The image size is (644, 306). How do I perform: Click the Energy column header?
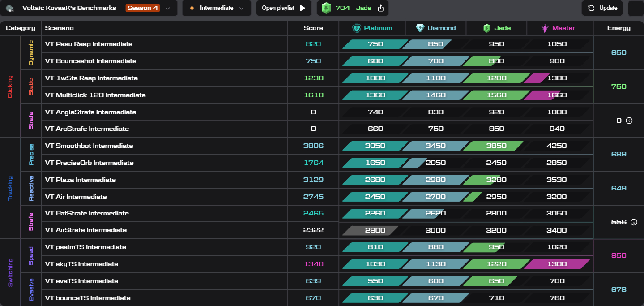619,28
